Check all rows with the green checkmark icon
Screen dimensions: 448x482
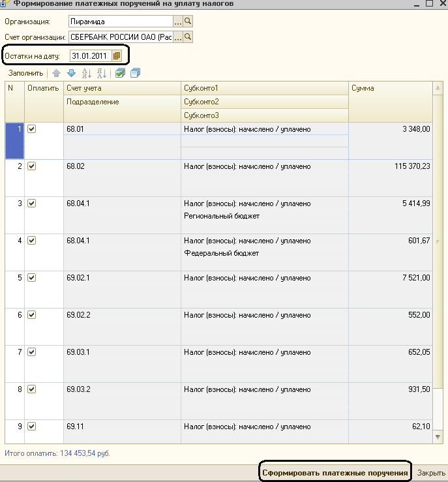[120, 73]
